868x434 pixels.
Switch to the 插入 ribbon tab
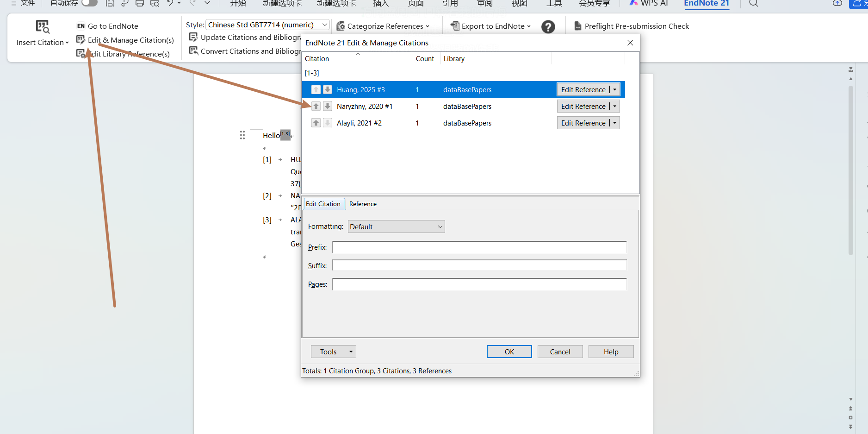coord(381,3)
